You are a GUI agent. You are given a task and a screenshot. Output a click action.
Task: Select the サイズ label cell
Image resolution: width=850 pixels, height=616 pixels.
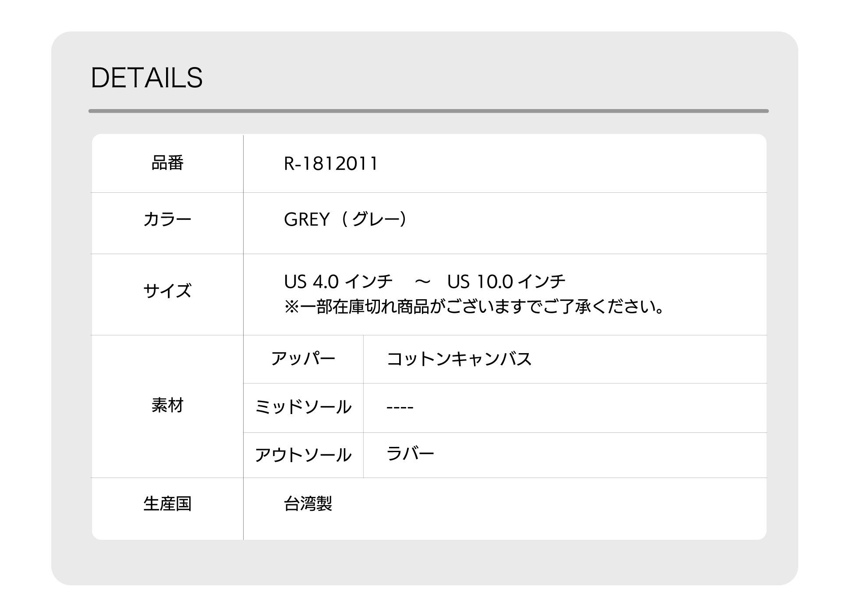tap(167, 294)
